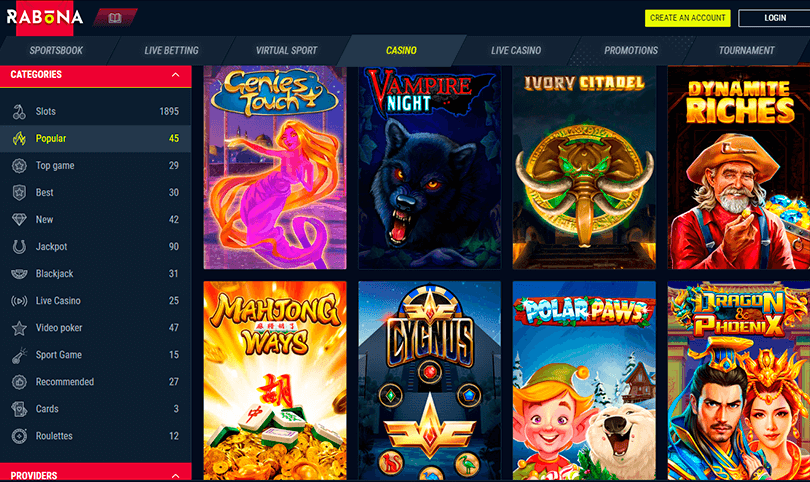Click the Slots cherry icon
The image size is (810, 482).
click(19, 112)
